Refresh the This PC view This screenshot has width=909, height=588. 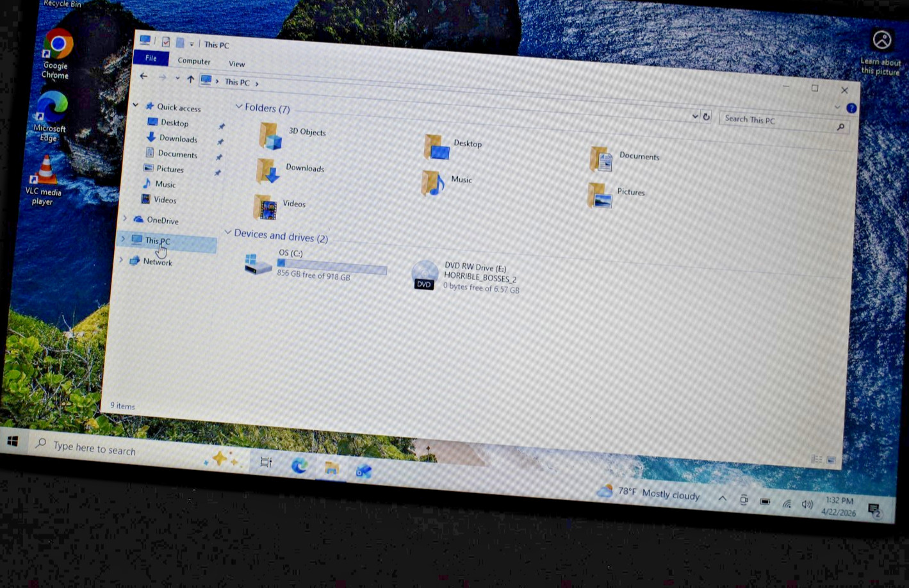pos(706,117)
